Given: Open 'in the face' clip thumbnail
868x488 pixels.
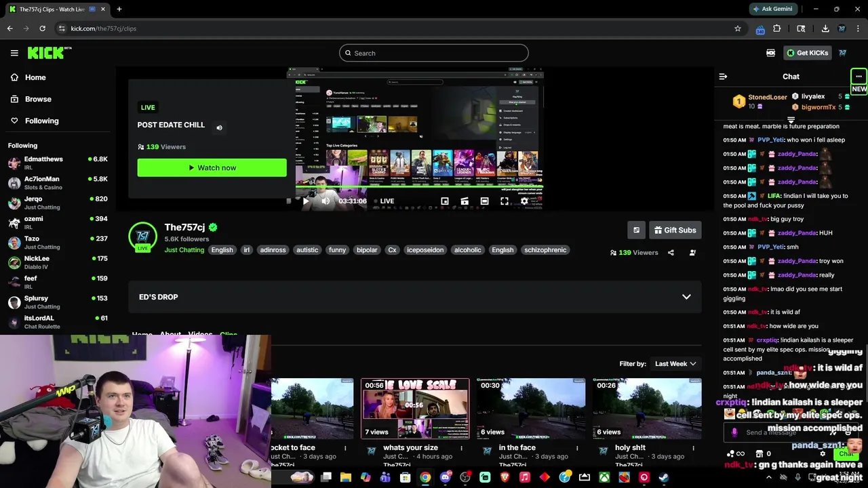Looking at the screenshot, I should coord(531,409).
